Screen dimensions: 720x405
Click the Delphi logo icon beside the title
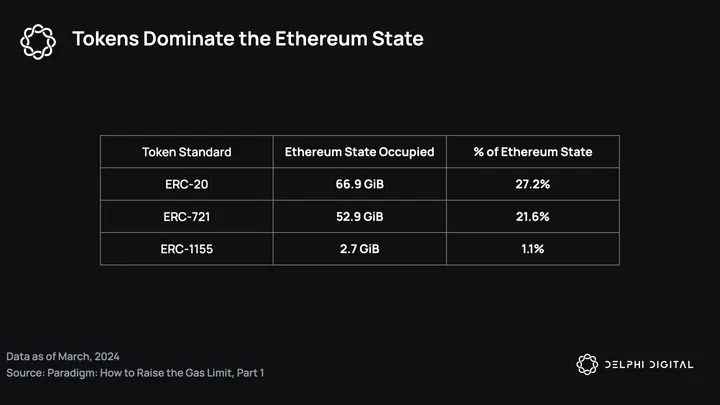39,39
